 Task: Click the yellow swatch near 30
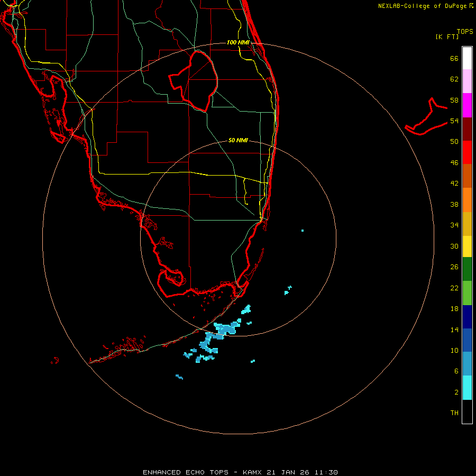[467, 246]
